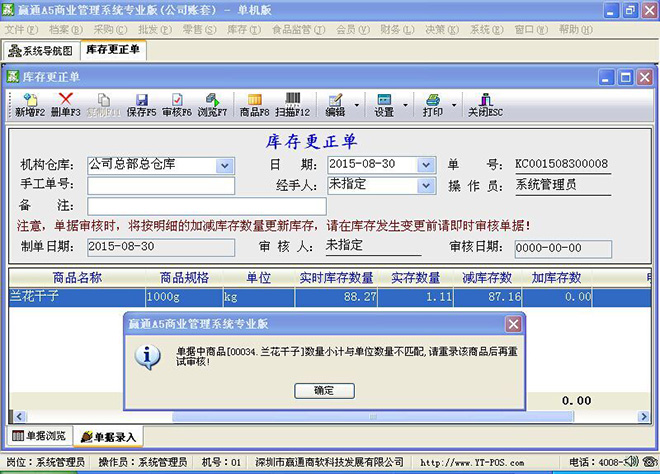The height and width of the screenshot is (474, 660).
Task: Click the 删单 (Delete order) icon
Action: tap(66, 105)
